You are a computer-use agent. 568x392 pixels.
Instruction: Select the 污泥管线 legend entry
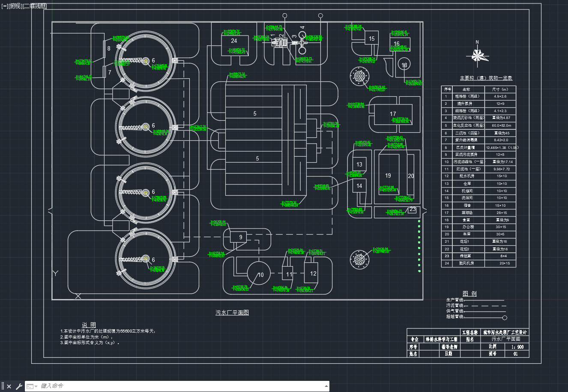(x=454, y=306)
